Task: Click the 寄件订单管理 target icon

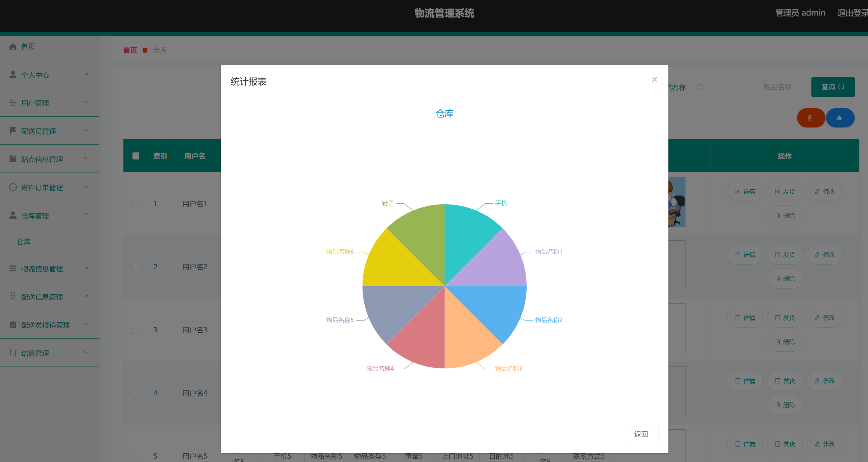Action: click(x=13, y=187)
